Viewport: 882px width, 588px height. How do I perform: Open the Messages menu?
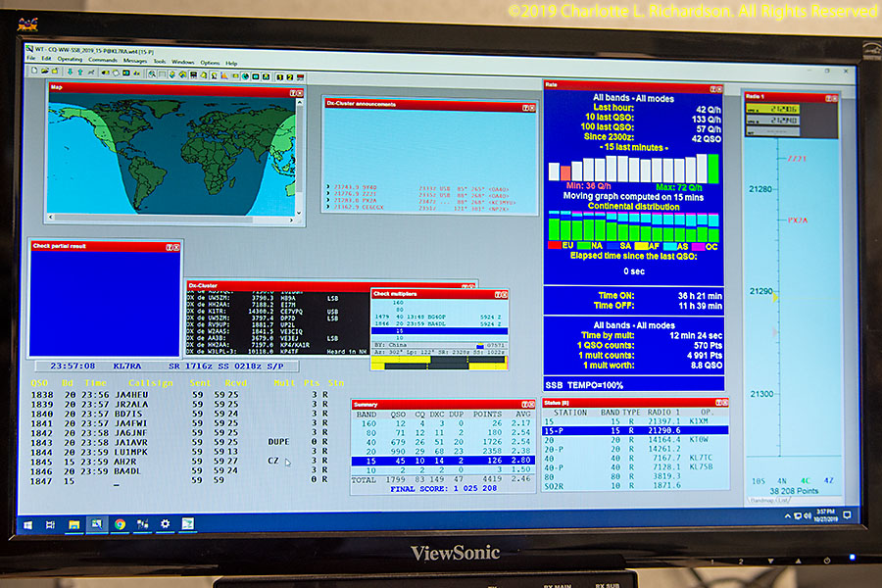click(135, 61)
